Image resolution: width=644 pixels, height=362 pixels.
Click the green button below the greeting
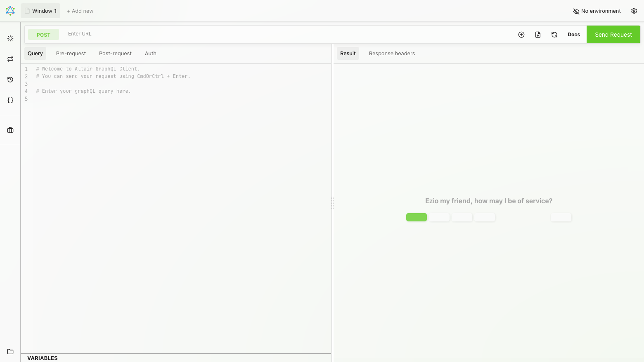[417, 217]
